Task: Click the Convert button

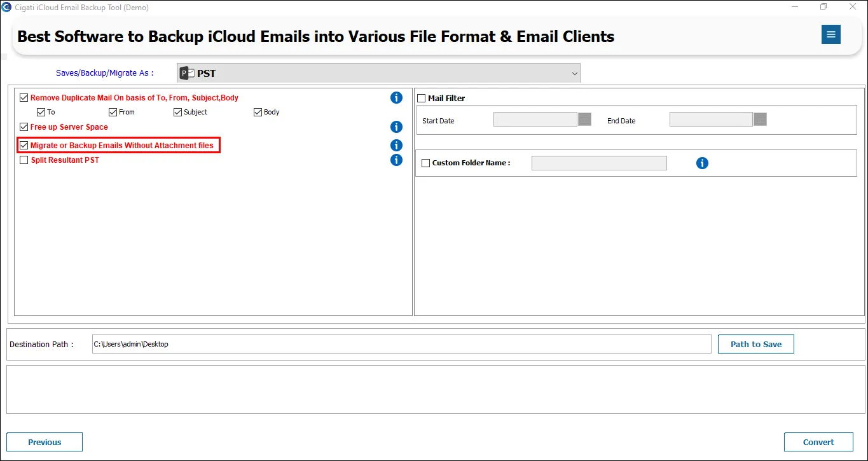Action: pos(818,442)
